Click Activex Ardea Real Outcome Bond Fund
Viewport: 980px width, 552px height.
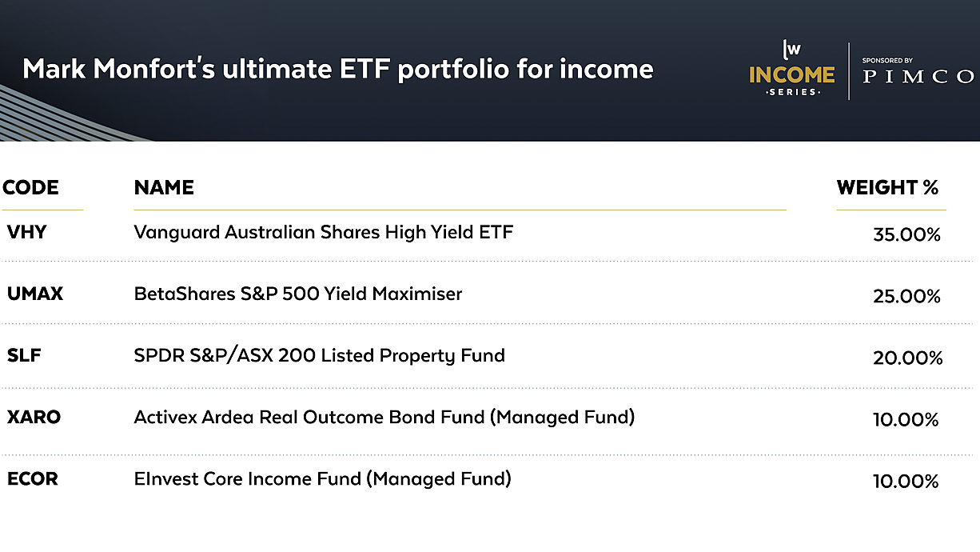[x=384, y=418]
